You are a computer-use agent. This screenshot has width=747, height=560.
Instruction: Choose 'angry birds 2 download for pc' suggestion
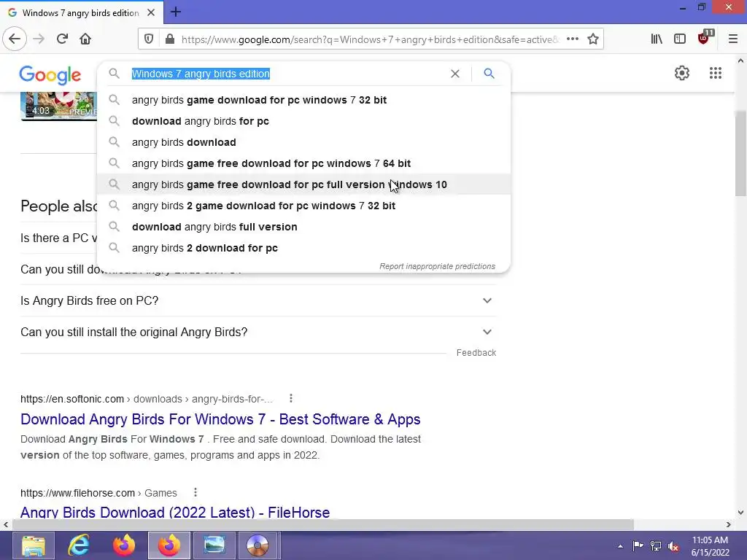(x=303, y=248)
